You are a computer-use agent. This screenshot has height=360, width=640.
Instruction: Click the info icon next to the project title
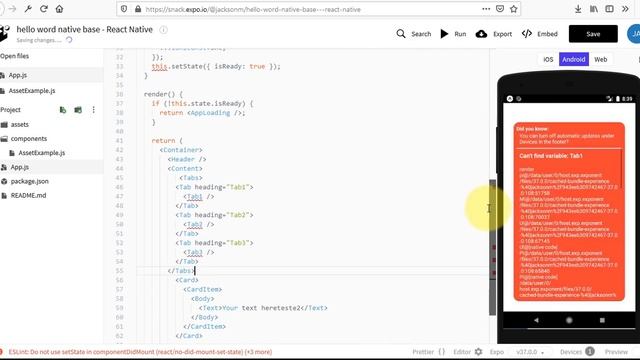tap(163, 30)
